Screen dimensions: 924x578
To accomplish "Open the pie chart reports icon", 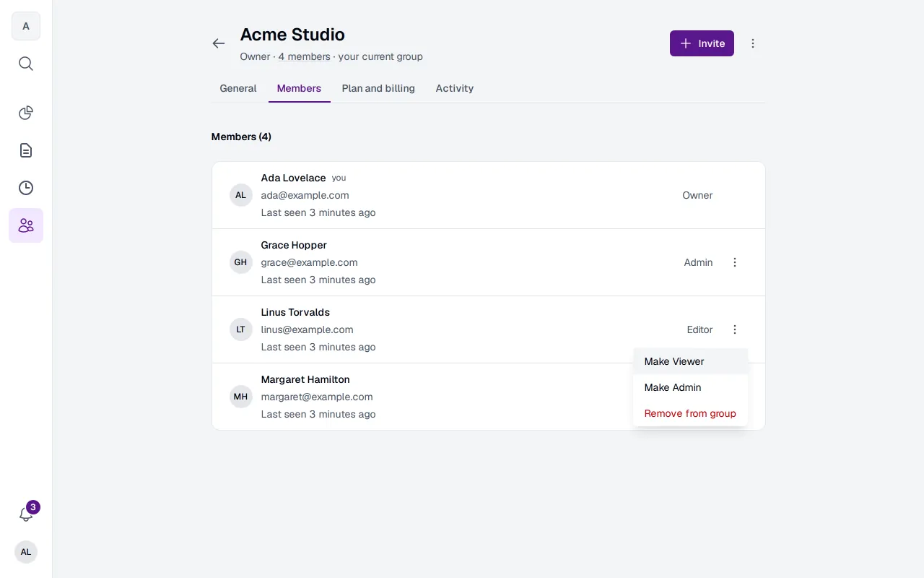I will [26, 113].
